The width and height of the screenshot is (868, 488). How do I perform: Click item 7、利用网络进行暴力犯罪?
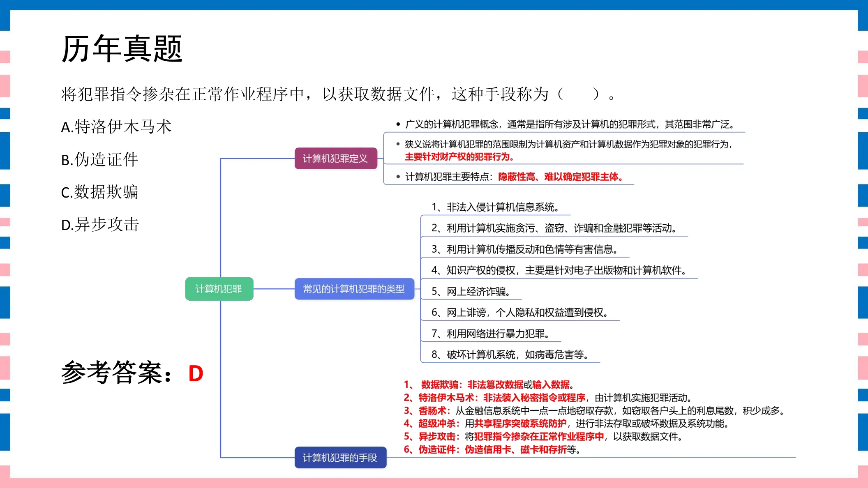[x=490, y=334]
